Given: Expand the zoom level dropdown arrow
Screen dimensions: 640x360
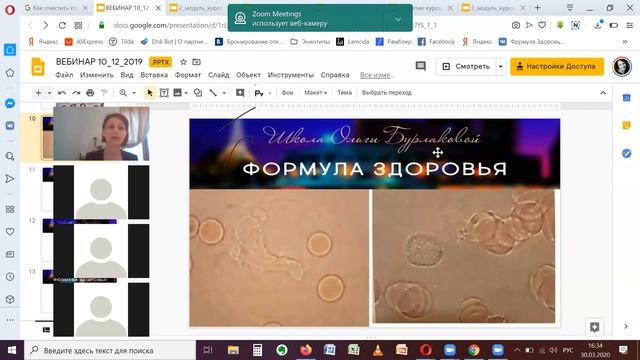Looking at the screenshot, I should coord(133,93).
